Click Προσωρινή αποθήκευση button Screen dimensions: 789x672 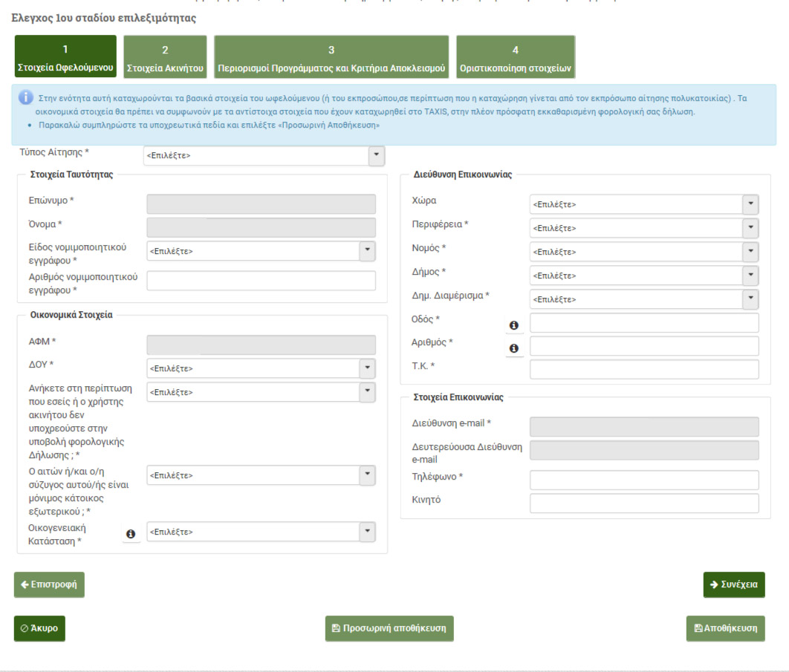click(x=389, y=628)
